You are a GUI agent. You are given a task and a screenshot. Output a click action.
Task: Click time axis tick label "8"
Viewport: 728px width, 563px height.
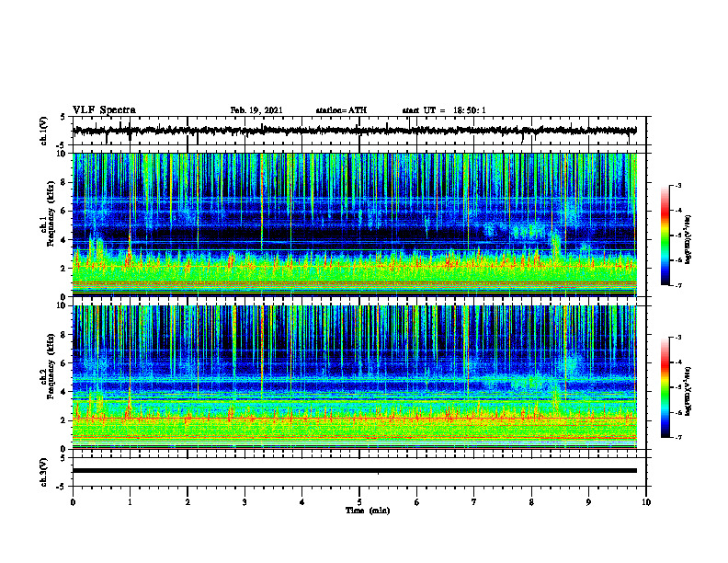click(x=531, y=502)
